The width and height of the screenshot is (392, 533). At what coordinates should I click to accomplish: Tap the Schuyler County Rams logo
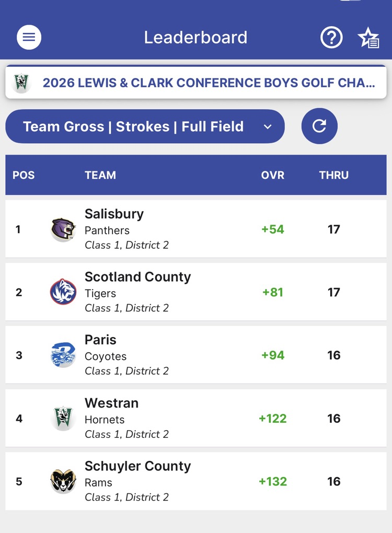[x=63, y=481]
